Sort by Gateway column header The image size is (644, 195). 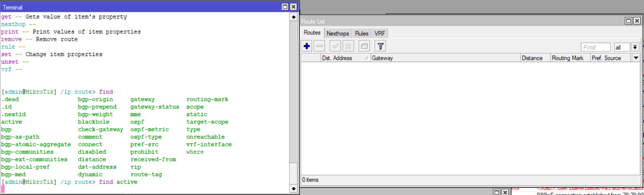click(x=445, y=58)
